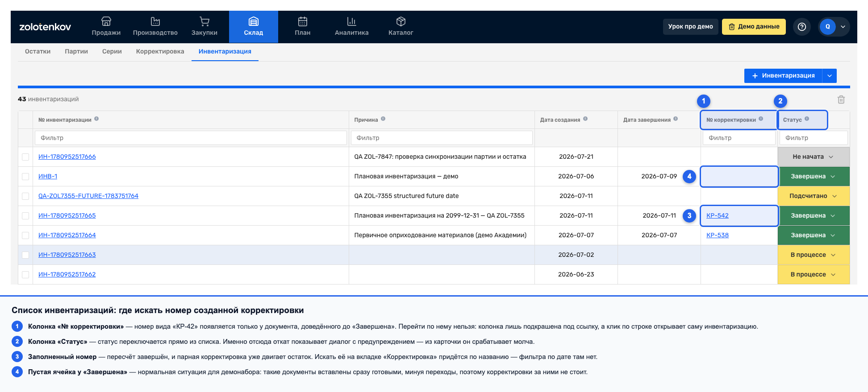Focus the № инвентаризации filter field
Viewport: 868px width, 392px height.
(x=191, y=138)
